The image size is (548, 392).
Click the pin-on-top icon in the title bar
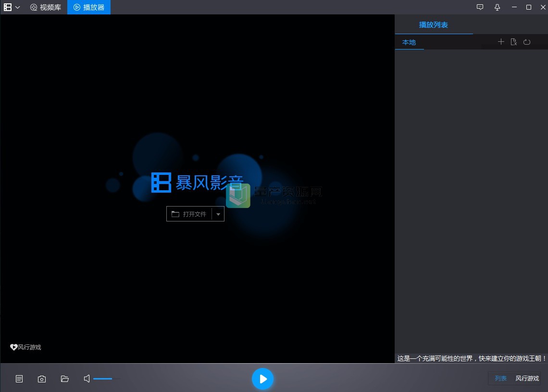[497, 7]
